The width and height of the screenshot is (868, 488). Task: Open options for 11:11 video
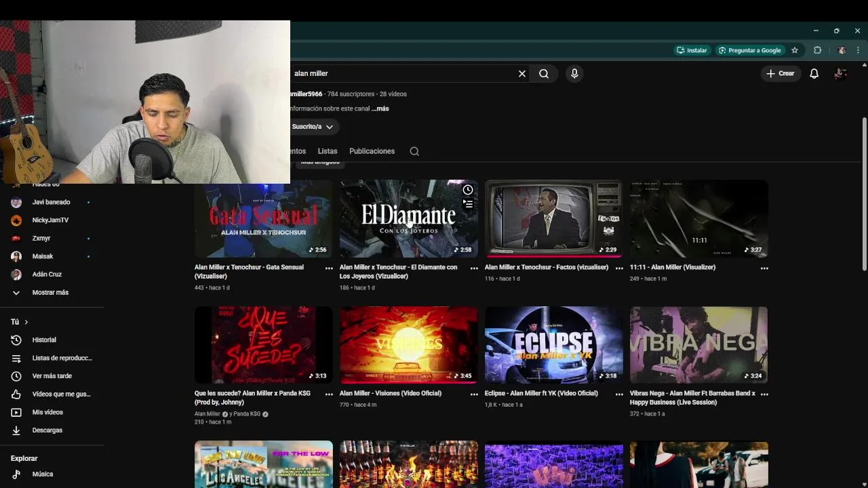pyautogui.click(x=764, y=268)
